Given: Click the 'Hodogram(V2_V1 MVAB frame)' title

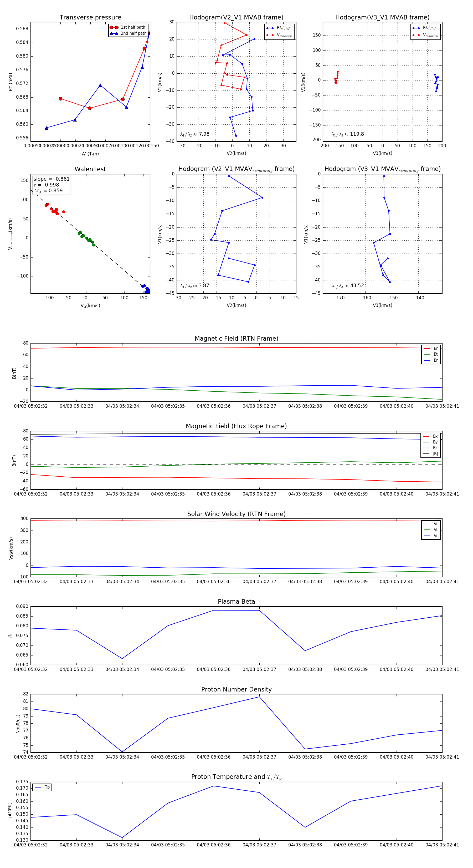Looking at the screenshot, I should click(236, 18).
